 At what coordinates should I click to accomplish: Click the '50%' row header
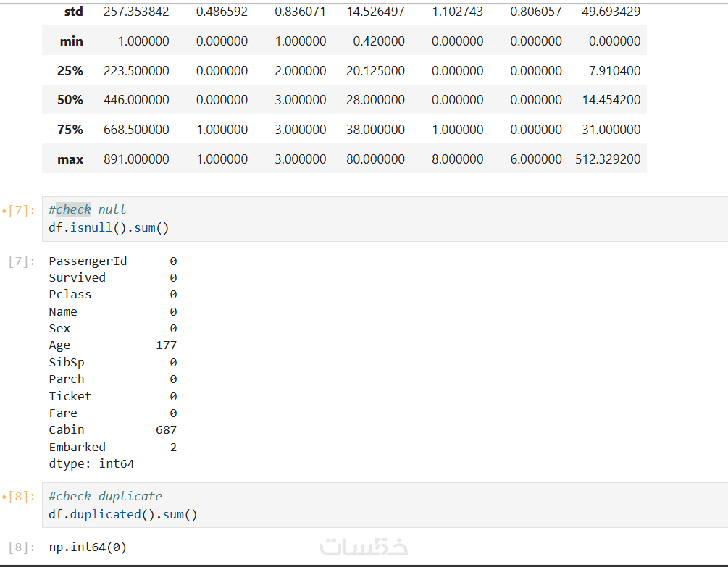70,100
